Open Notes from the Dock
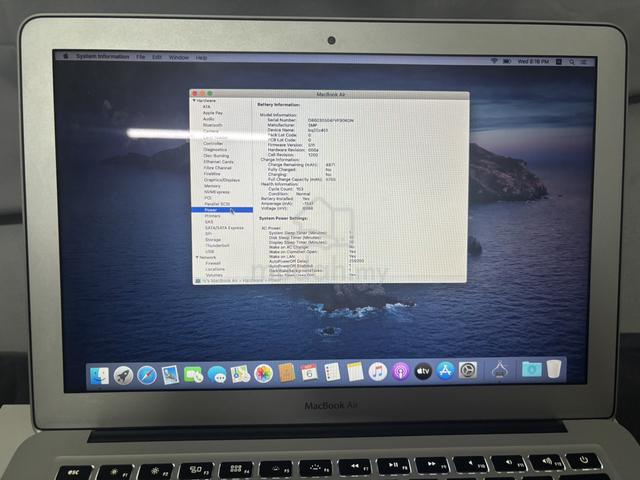Image resolution: width=640 pixels, height=480 pixels. tap(355, 371)
